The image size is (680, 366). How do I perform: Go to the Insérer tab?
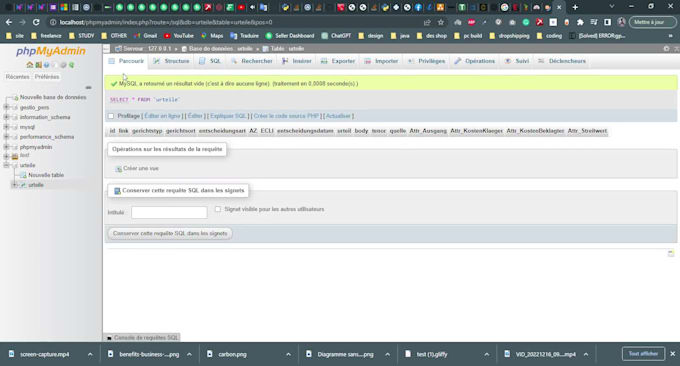click(297, 61)
